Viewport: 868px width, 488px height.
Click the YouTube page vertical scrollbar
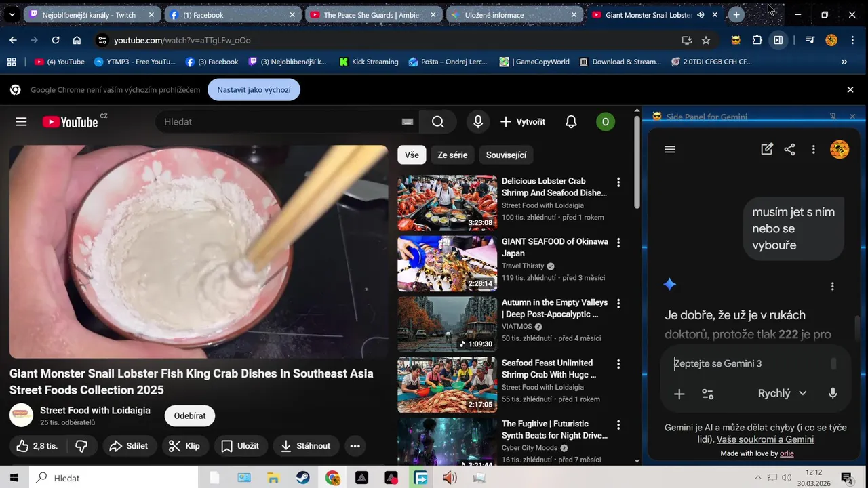(637, 163)
